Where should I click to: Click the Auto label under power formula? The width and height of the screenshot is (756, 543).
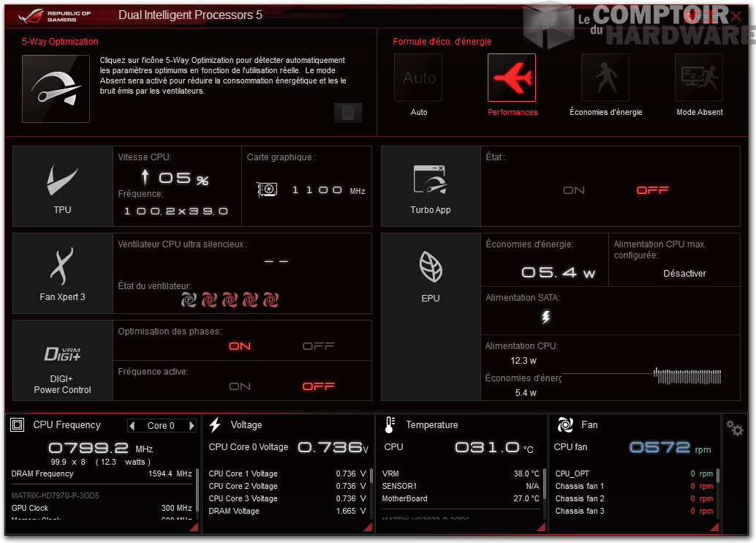(418, 112)
